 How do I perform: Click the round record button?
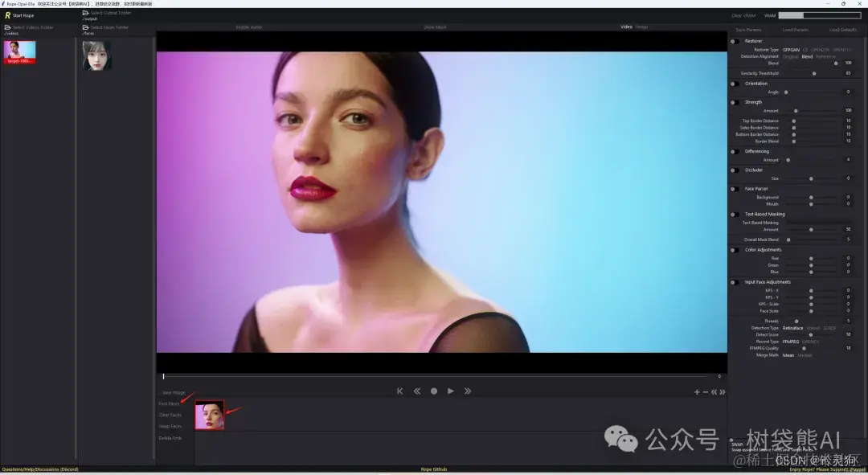[x=434, y=391]
